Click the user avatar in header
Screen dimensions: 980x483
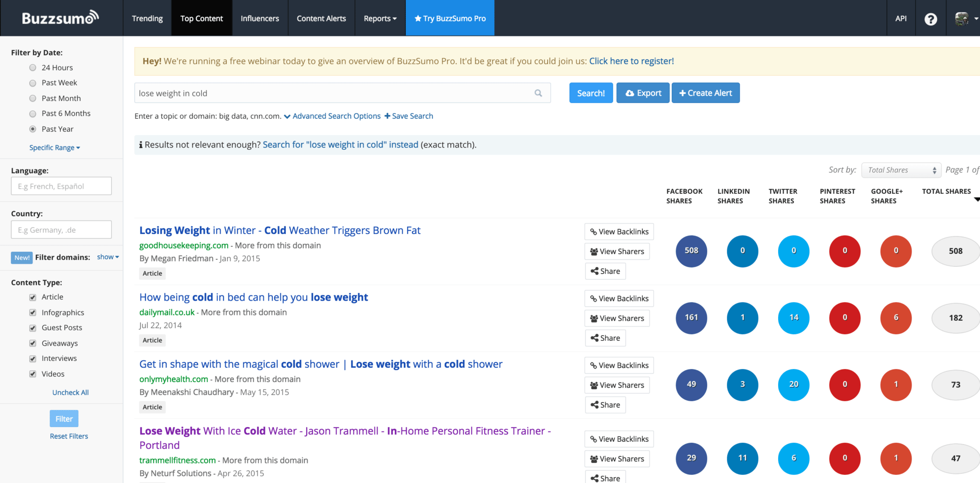(961, 18)
